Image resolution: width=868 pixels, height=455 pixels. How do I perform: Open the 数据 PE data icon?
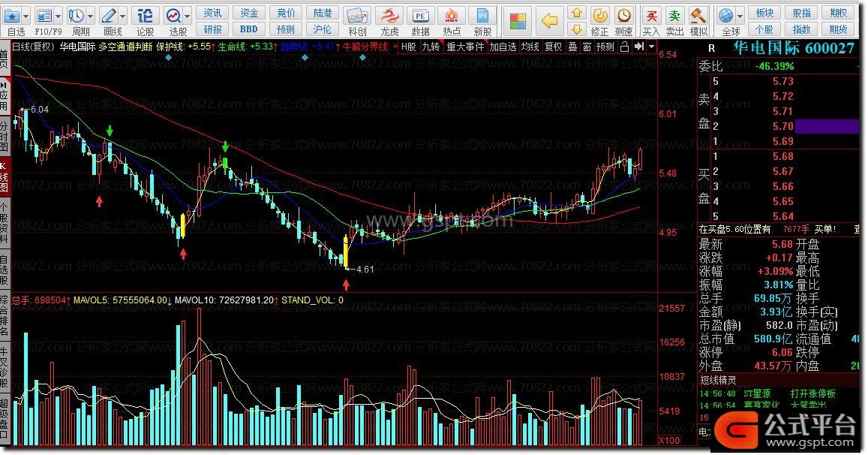point(421,16)
